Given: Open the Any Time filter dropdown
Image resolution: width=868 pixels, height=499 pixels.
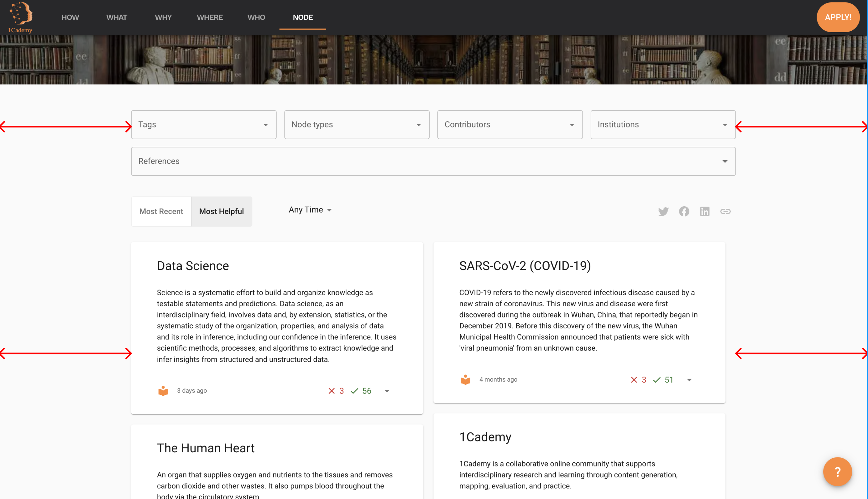Looking at the screenshot, I should [x=310, y=210].
